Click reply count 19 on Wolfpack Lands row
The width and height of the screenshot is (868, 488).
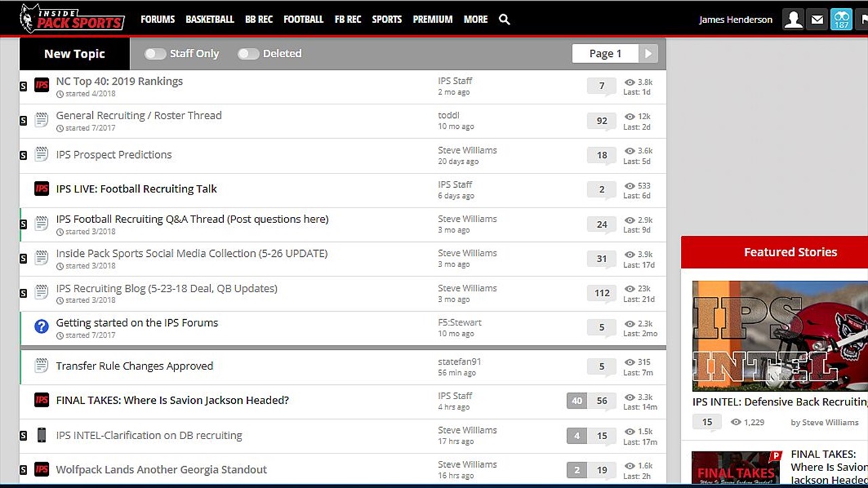coord(602,470)
